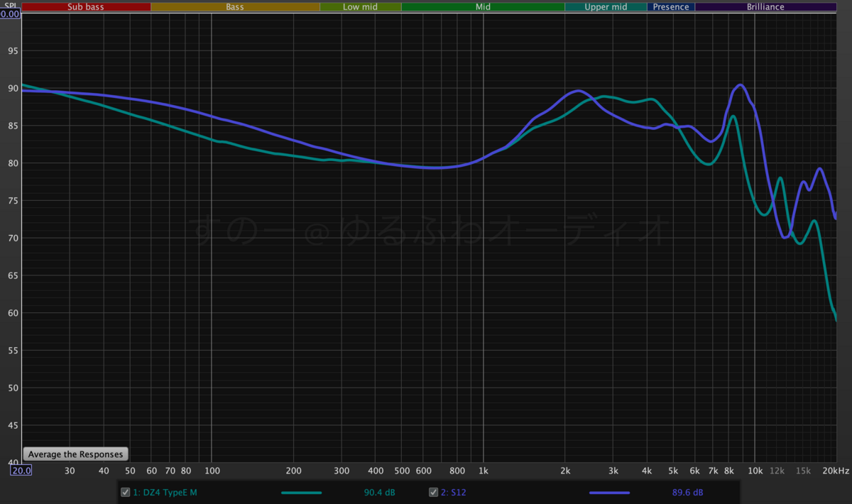The width and height of the screenshot is (852, 504).
Task: Toggle the S12 trace checkbox
Action: [x=433, y=492]
